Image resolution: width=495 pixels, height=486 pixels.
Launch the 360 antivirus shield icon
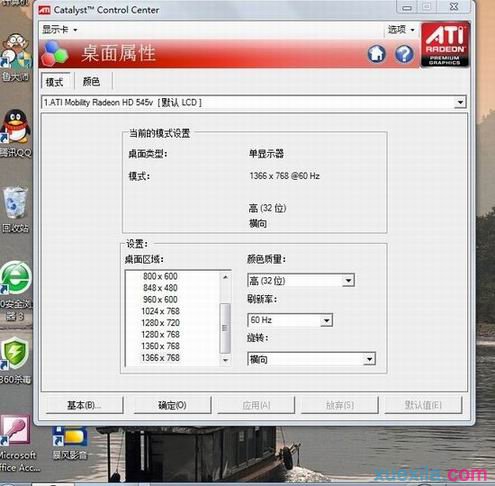[x=15, y=353]
